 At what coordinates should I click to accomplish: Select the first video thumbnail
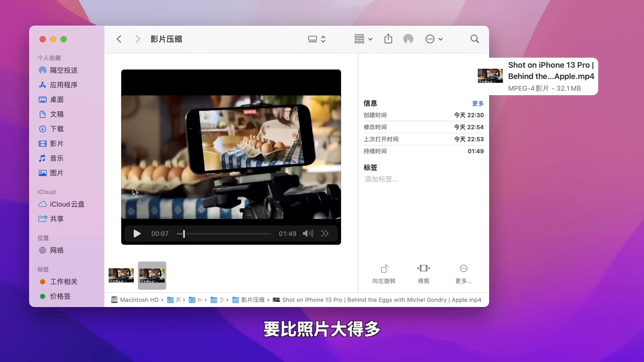(121, 276)
